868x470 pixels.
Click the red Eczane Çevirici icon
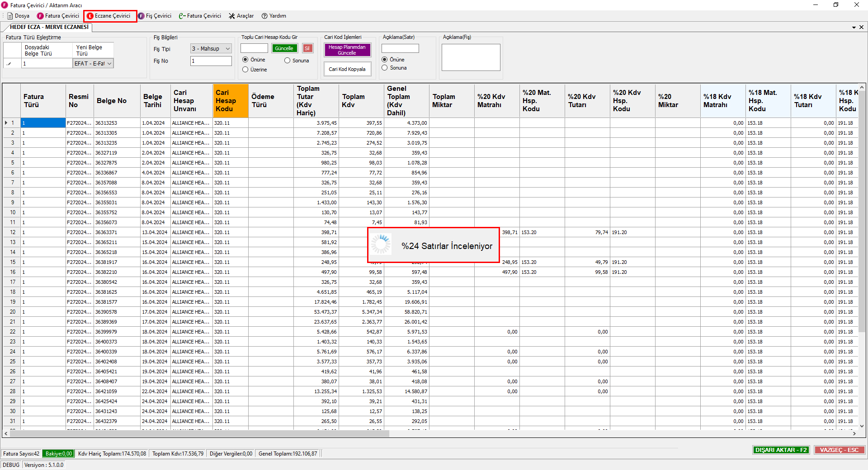click(90, 16)
